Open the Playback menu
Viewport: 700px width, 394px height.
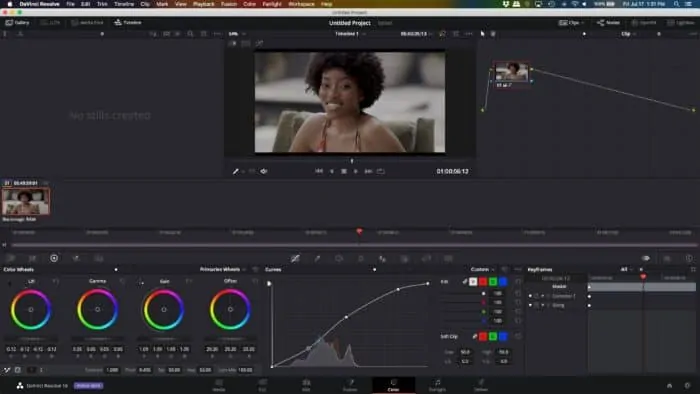[x=204, y=4]
